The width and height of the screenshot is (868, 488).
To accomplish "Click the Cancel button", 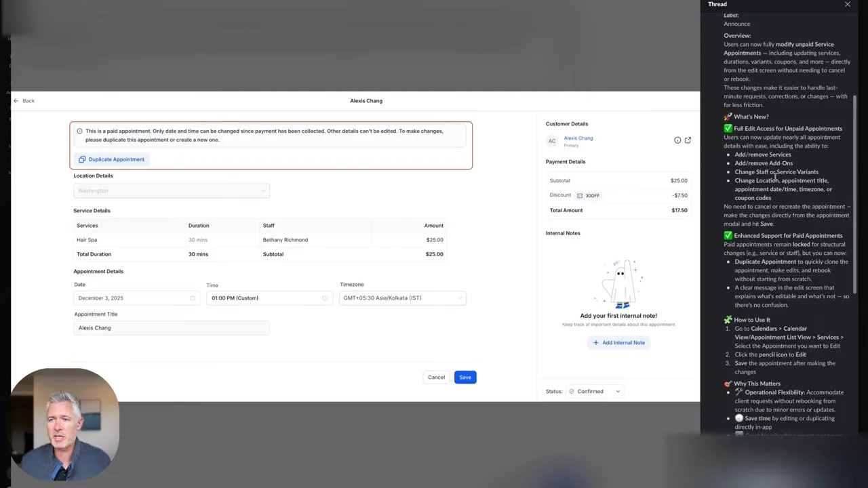I will pos(436,378).
